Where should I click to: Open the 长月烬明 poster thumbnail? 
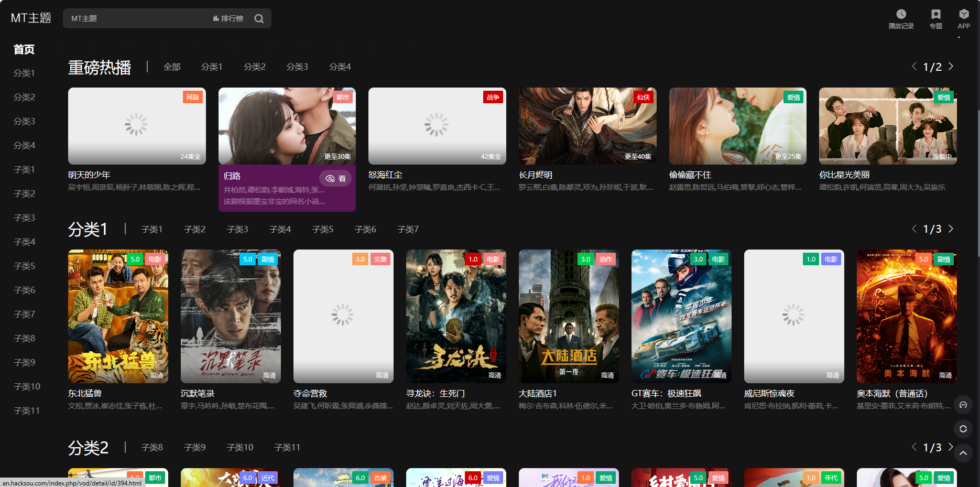click(x=587, y=126)
